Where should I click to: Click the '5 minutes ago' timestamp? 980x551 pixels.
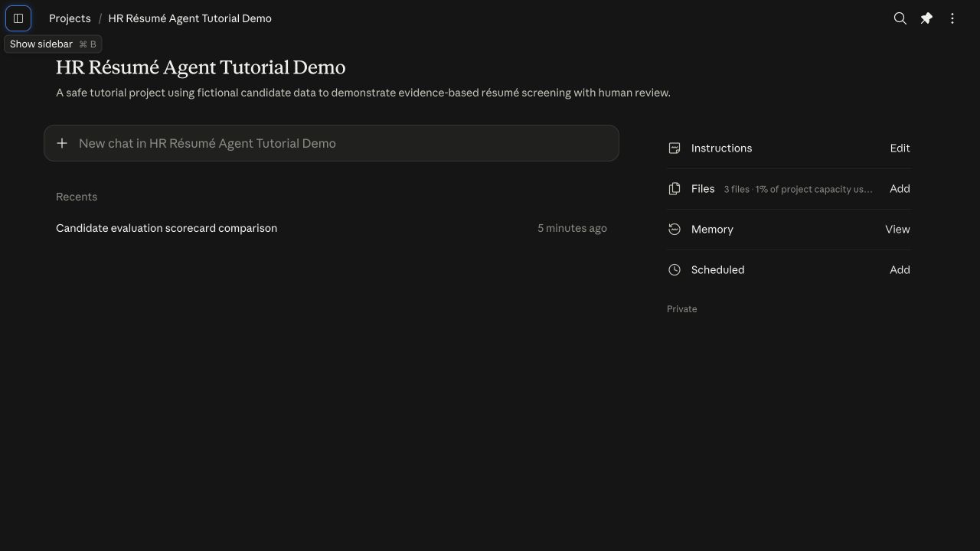coord(572,228)
